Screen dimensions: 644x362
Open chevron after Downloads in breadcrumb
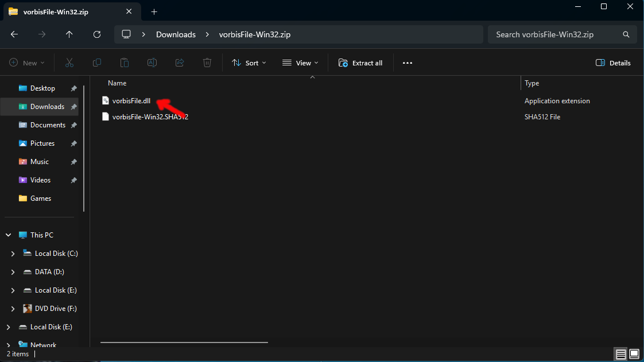[x=207, y=34]
